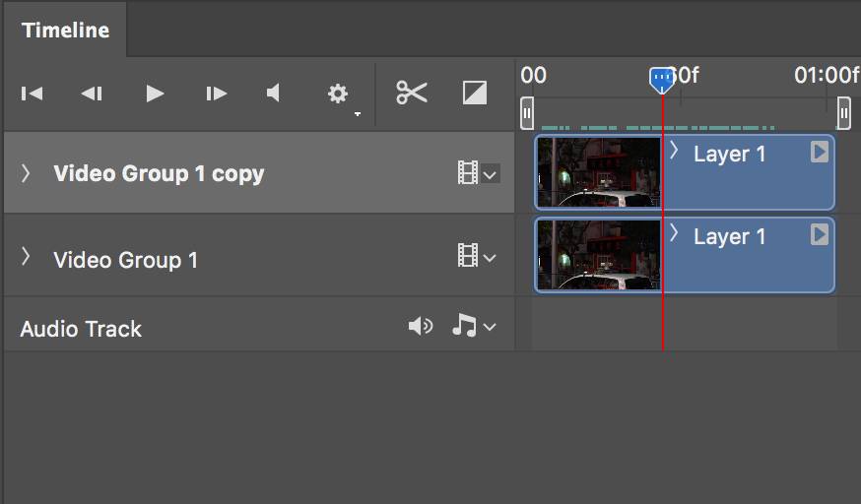The image size is (861, 504).
Task: Mute audio playback speaker icon
Action: coord(274,94)
